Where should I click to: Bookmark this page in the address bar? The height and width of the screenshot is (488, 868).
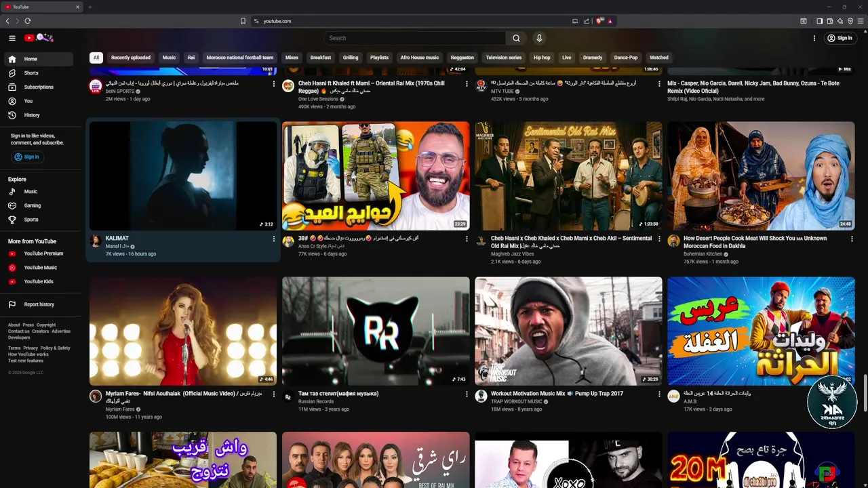pyautogui.click(x=243, y=21)
